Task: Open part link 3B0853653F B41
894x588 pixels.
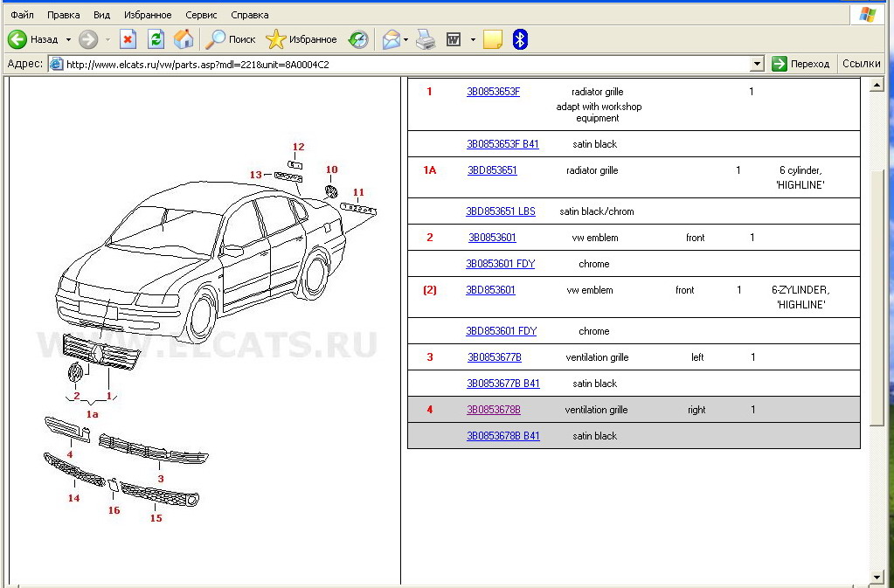Action: 502,144
